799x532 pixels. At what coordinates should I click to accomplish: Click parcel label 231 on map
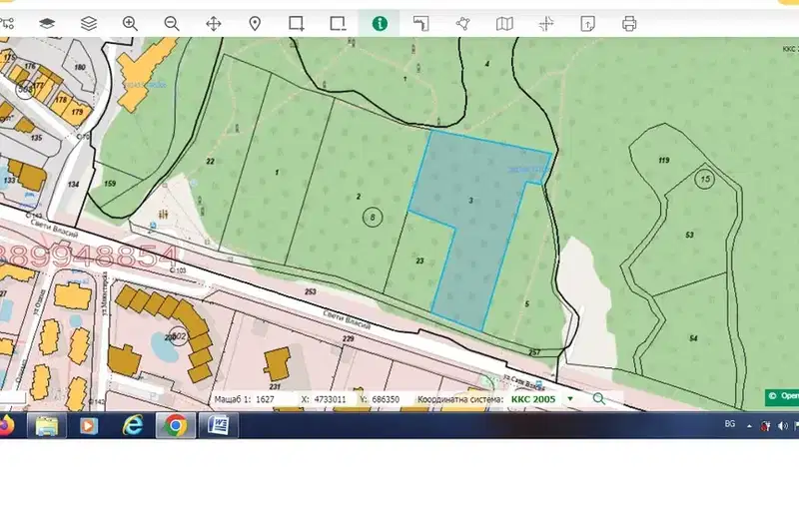[x=275, y=386]
